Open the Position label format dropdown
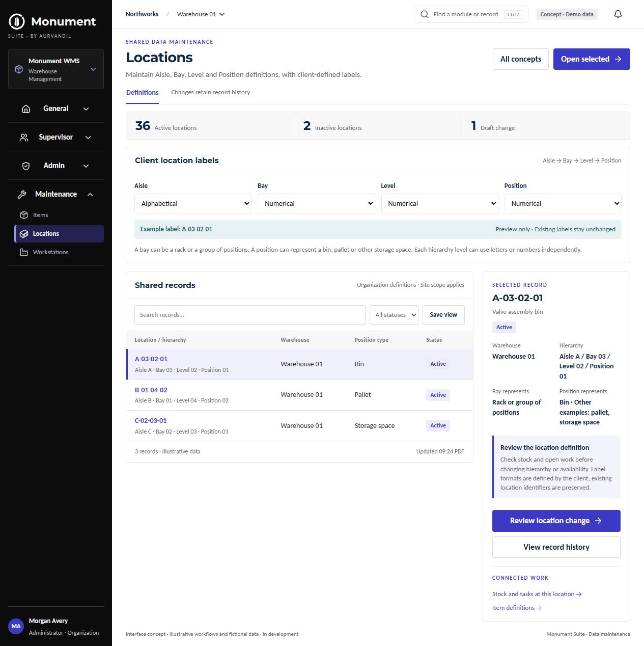The image size is (644, 646). coord(563,203)
